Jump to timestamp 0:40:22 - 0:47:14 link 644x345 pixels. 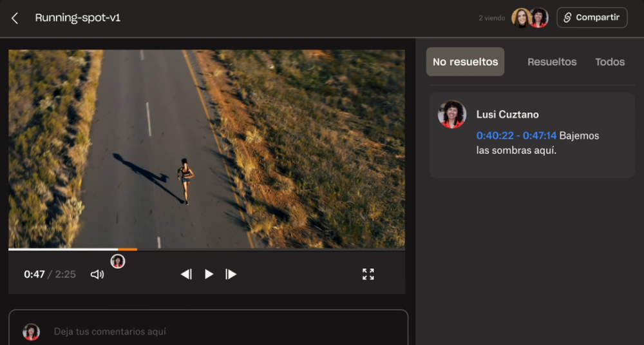click(x=516, y=135)
